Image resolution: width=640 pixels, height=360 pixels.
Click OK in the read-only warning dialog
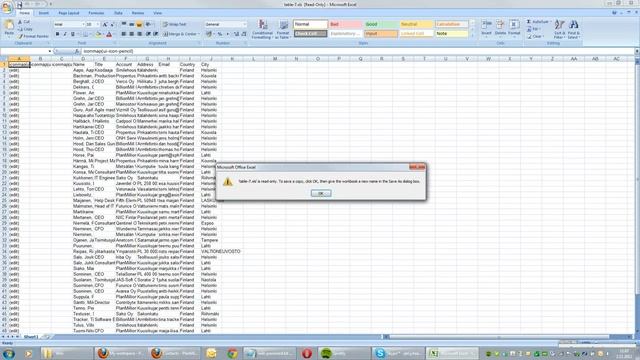320,193
